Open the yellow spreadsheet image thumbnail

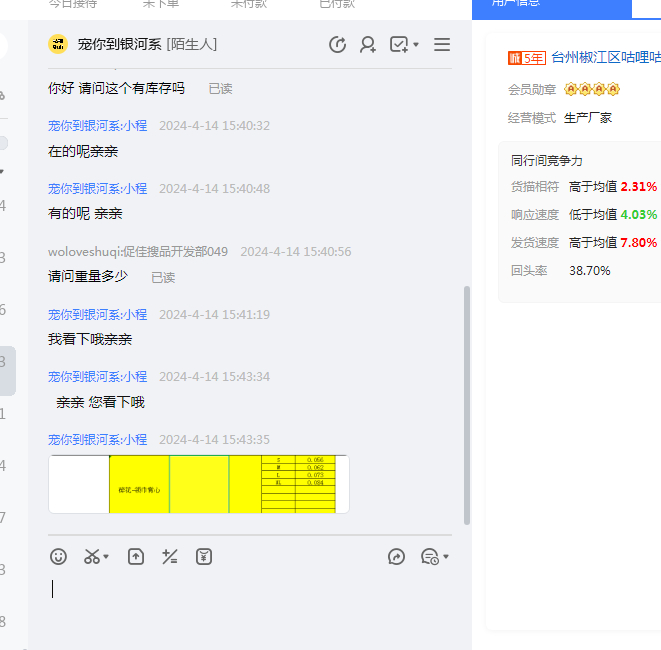(199, 484)
